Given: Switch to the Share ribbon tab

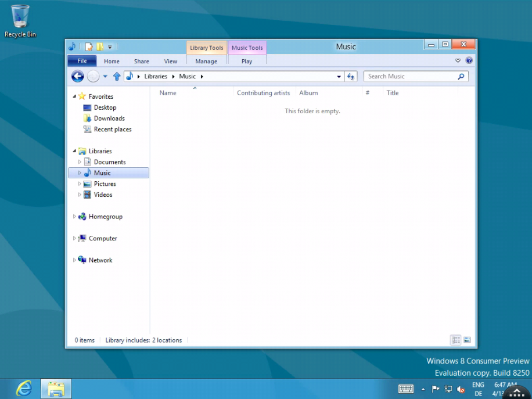Looking at the screenshot, I should coord(142,62).
